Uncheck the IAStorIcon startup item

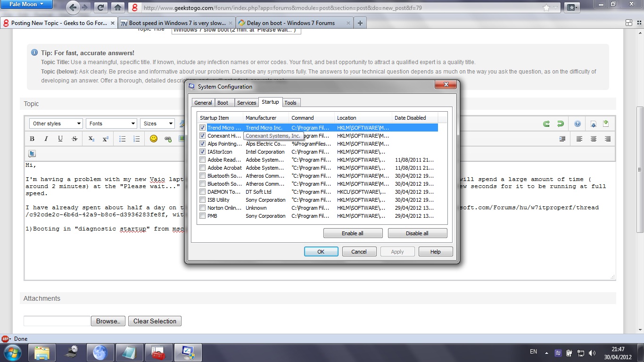click(x=202, y=152)
